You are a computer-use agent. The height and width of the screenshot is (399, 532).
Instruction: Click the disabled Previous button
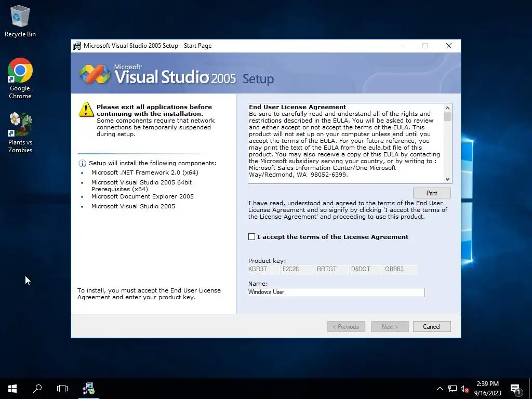coord(346,327)
